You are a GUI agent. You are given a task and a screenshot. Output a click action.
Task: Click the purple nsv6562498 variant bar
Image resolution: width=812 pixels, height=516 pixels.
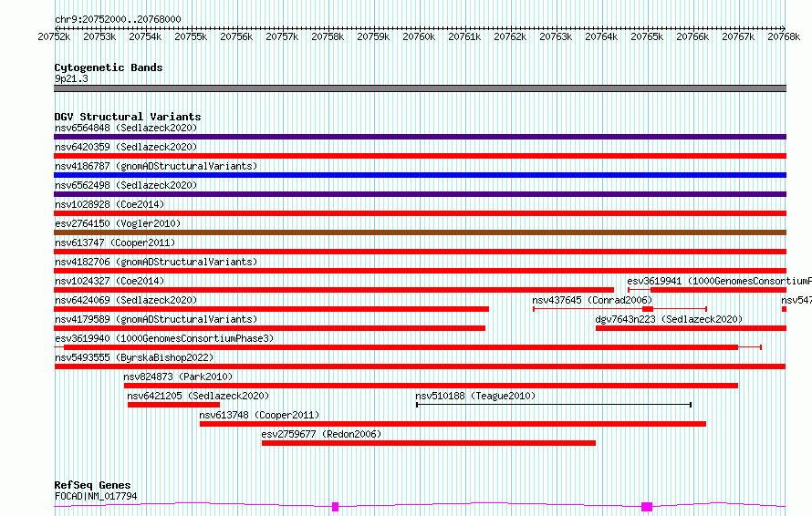pos(420,194)
